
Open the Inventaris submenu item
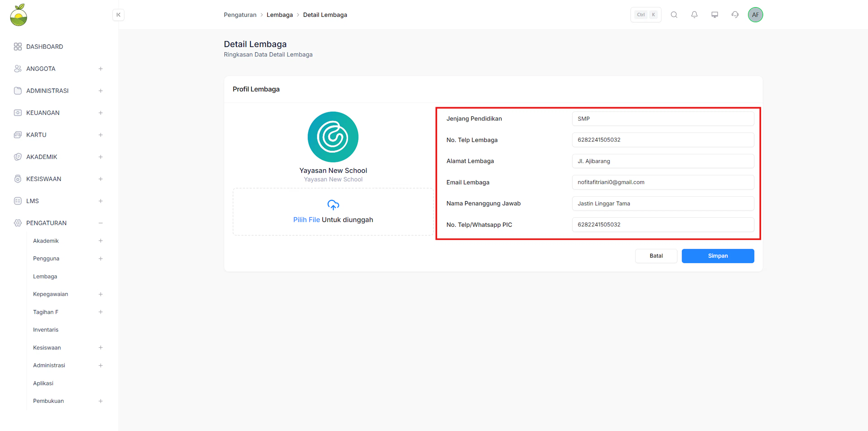click(45, 330)
